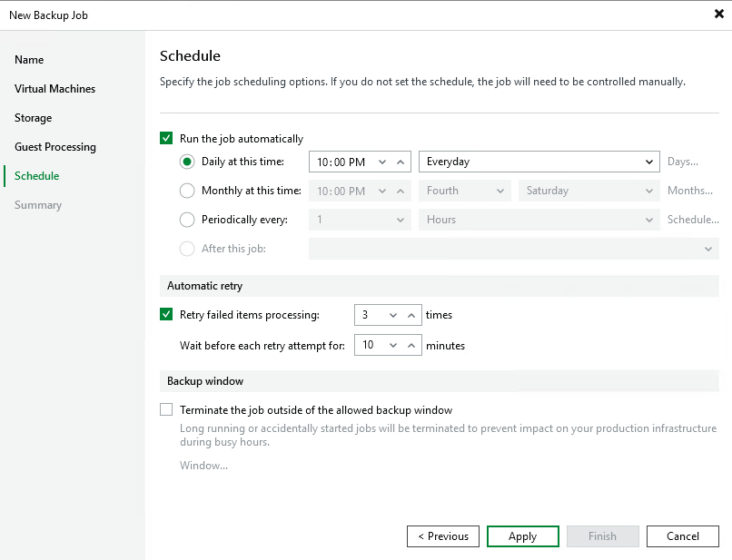The image size is (732, 560).
Task: Select the Daily at this time option
Action: click(x=186, y=163)
